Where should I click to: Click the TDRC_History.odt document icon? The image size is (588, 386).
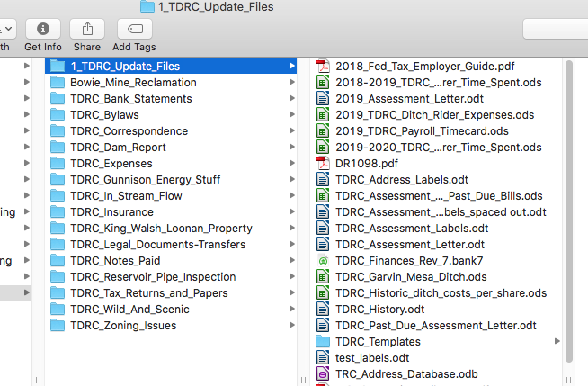(x=323, y=310)
